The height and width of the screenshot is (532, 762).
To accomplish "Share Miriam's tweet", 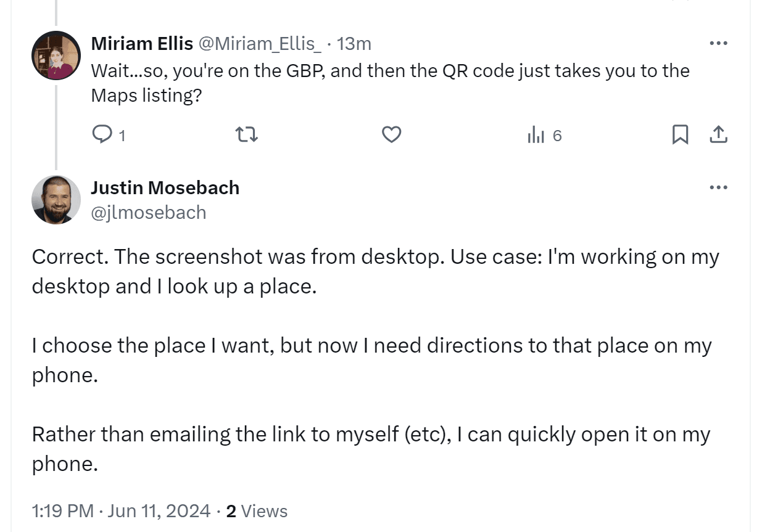I will tap(718, 134).
